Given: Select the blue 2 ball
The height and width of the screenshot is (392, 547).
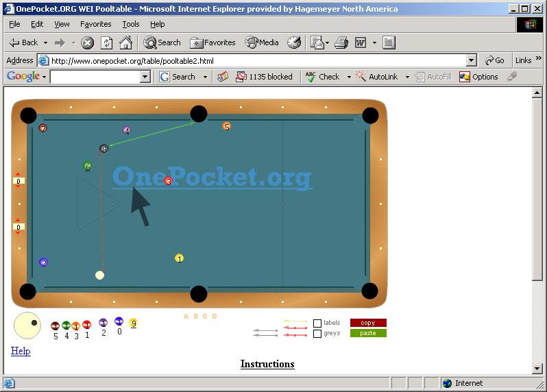Looking at the screenshot, I should [44, 262].
